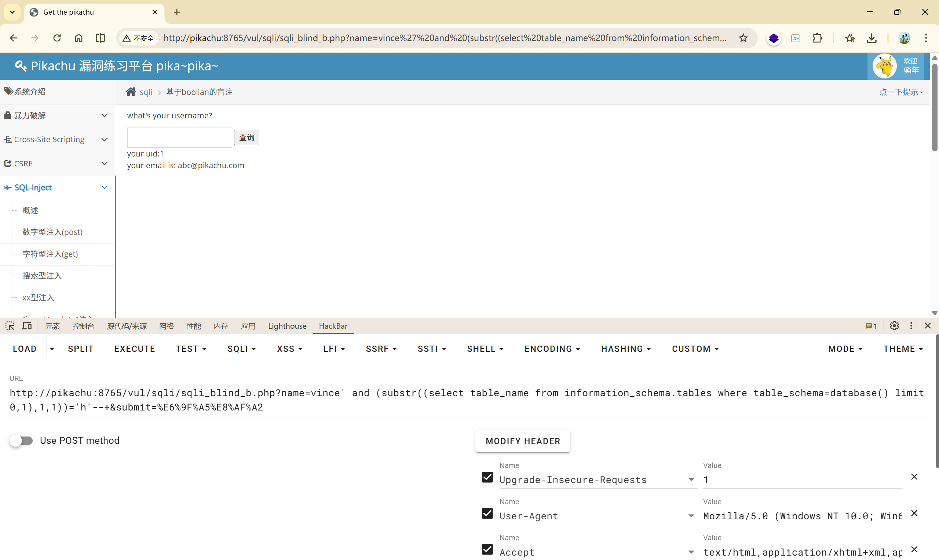This screenshot has width=939, height=560.
Task: Click the username input field
Action: [x=179, y=137]
